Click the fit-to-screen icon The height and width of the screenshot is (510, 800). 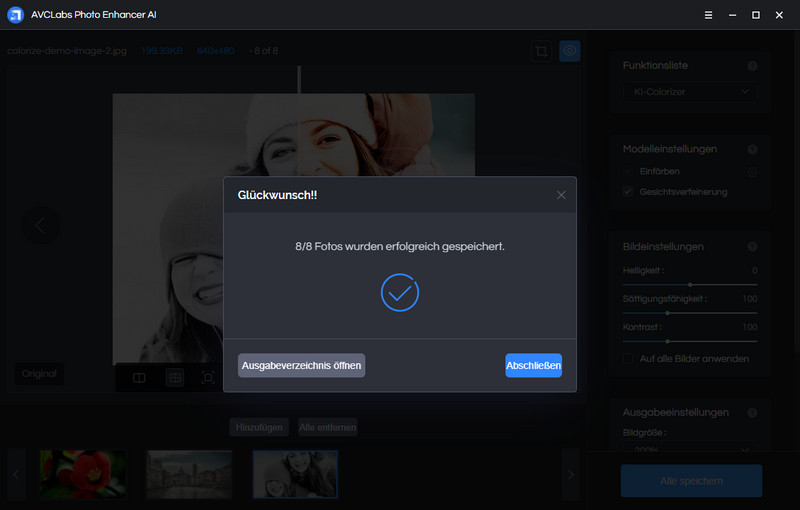point(208,378)
